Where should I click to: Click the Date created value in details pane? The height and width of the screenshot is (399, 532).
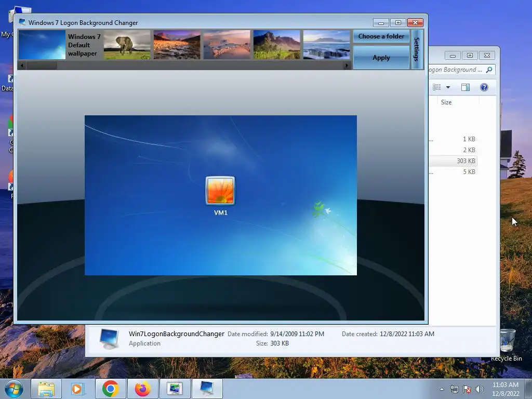point(407,334)
